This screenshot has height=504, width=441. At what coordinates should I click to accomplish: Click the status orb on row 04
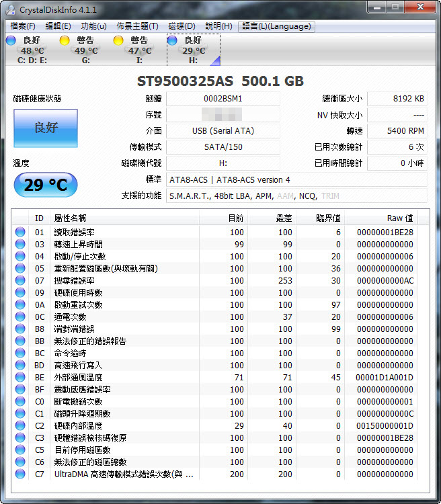(x=20, y=256)
